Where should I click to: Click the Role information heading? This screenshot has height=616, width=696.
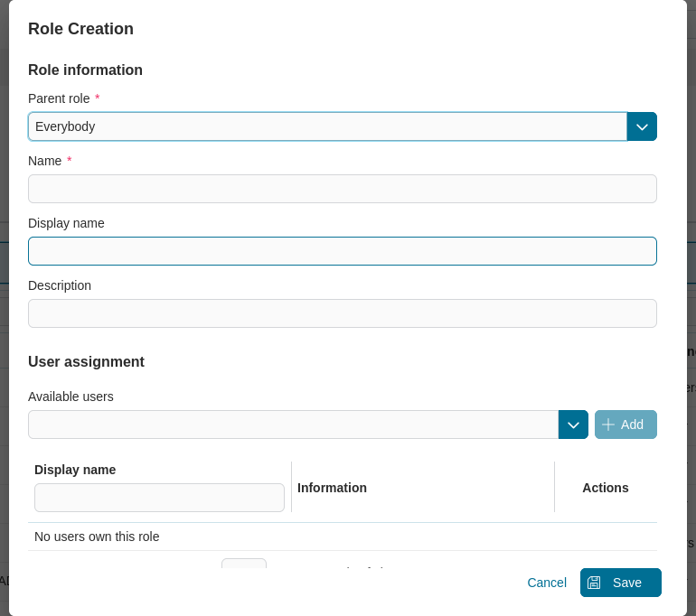(85, 70)
